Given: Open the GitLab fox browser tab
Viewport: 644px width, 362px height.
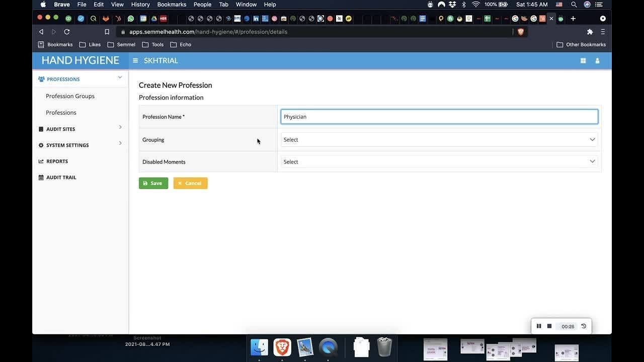Looking at the screenshot, I should 106,19.
